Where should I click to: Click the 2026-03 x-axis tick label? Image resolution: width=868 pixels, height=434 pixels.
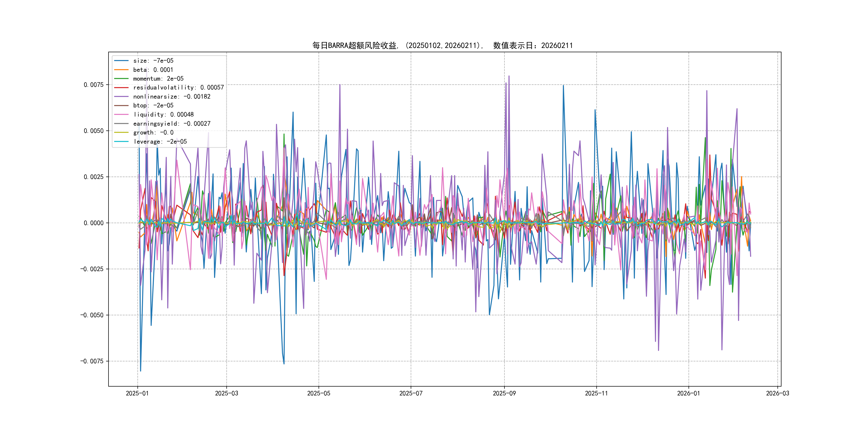click(x=777, y=393)
